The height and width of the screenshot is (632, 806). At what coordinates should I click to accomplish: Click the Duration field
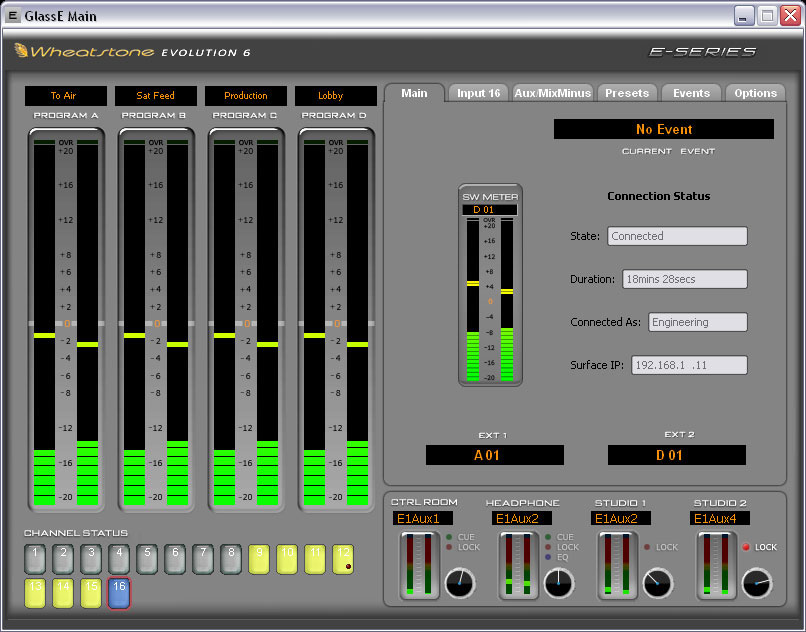685,279
